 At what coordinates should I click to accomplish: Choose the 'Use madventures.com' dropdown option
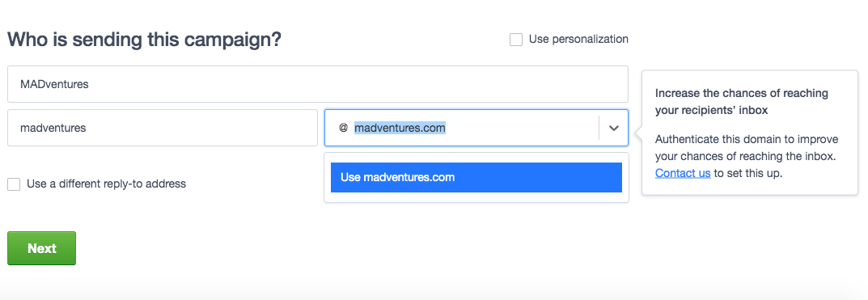coord(476,177)
